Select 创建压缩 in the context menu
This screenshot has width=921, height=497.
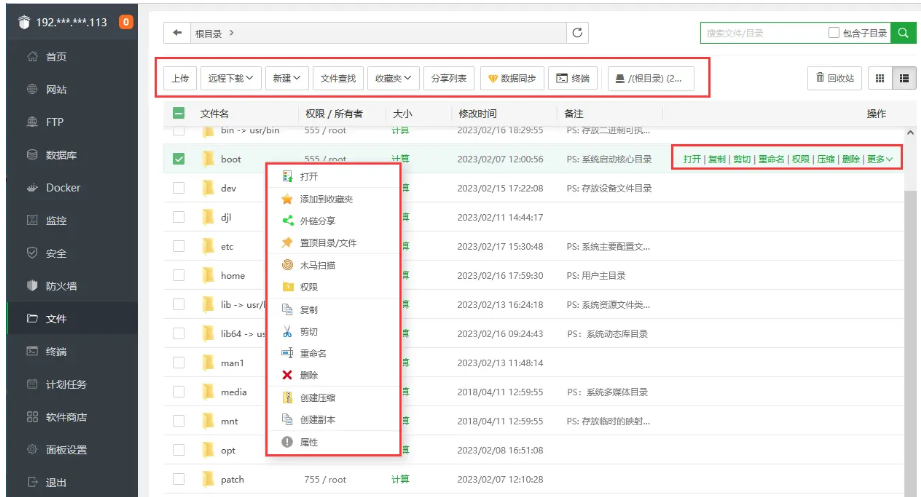[x=317, y=397]
